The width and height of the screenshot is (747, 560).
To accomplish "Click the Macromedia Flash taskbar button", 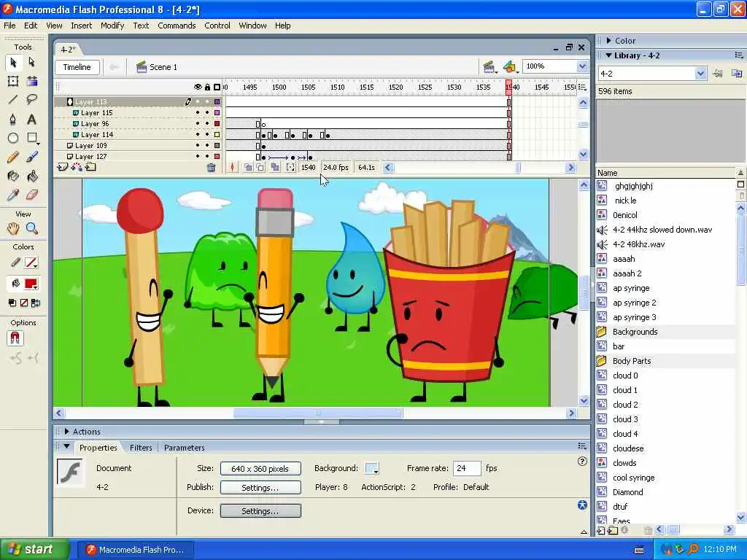I will 136,550.
